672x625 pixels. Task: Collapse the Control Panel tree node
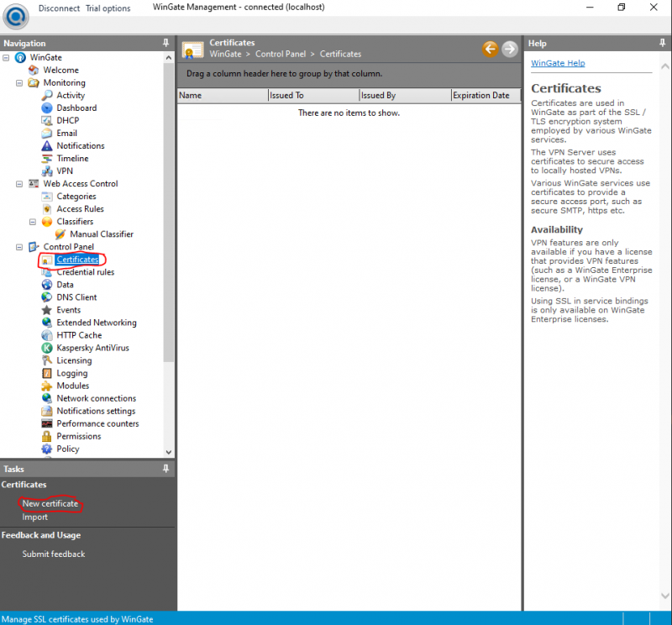[20, 247]
